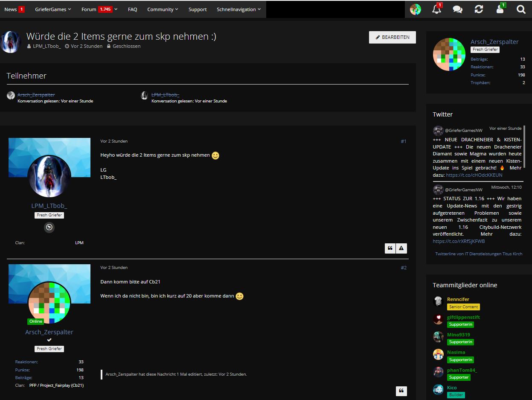Report post #1 using warning icon
532x400 pixels.
point(401,248)
